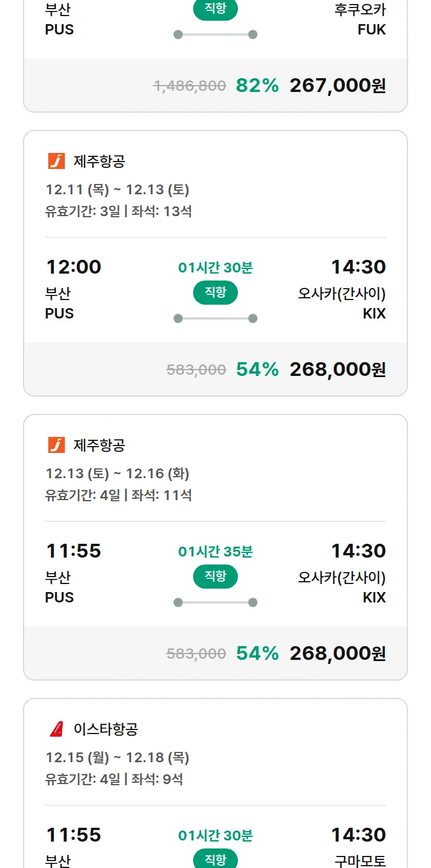
Task: Click the 82% discount label
Action: click(257, 86)
